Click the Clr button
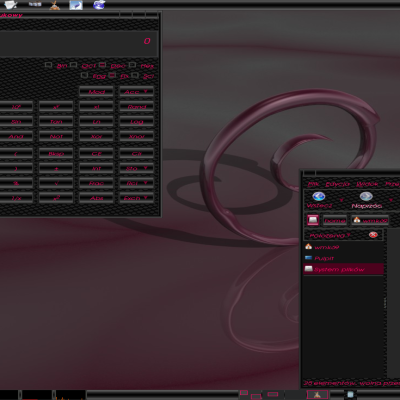Screen dimensions: 400x400 click(136, 154)
